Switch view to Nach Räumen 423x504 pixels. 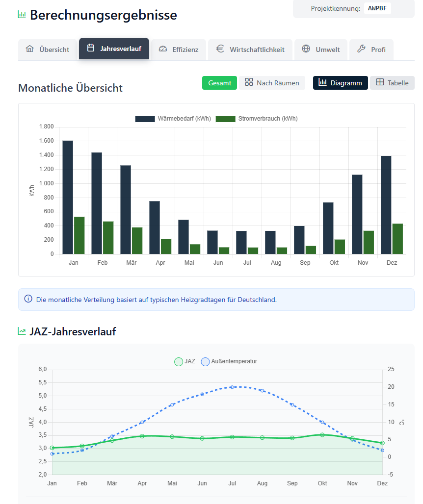[x=272, y=83]
